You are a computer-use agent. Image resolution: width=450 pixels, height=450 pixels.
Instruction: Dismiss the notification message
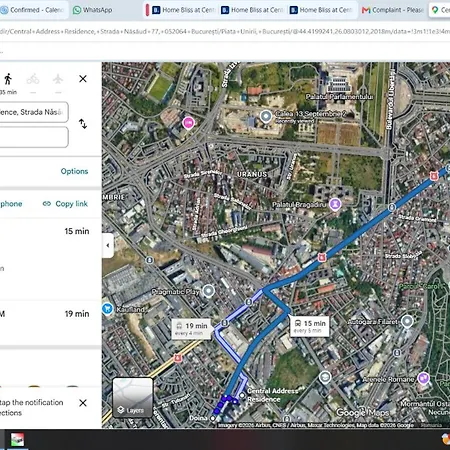[83, 403]
